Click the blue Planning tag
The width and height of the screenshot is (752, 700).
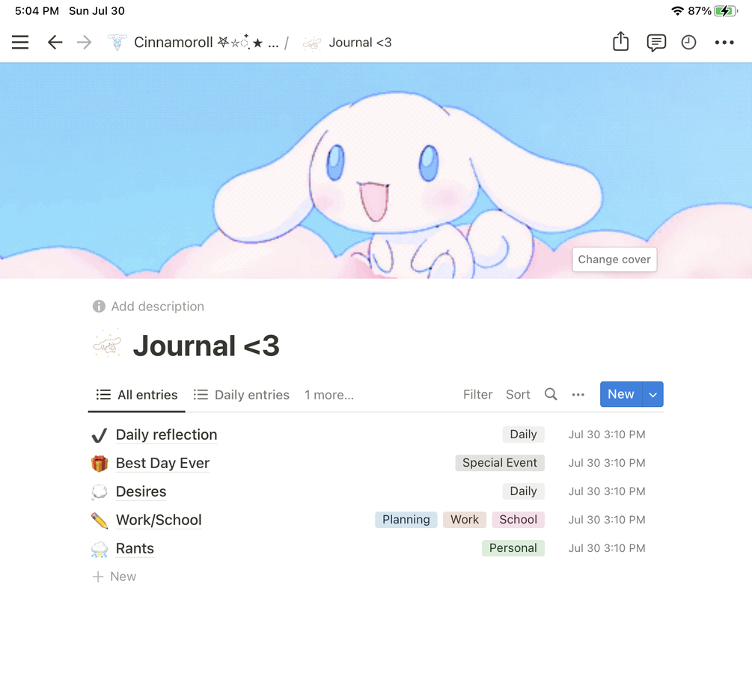point(406,520)
